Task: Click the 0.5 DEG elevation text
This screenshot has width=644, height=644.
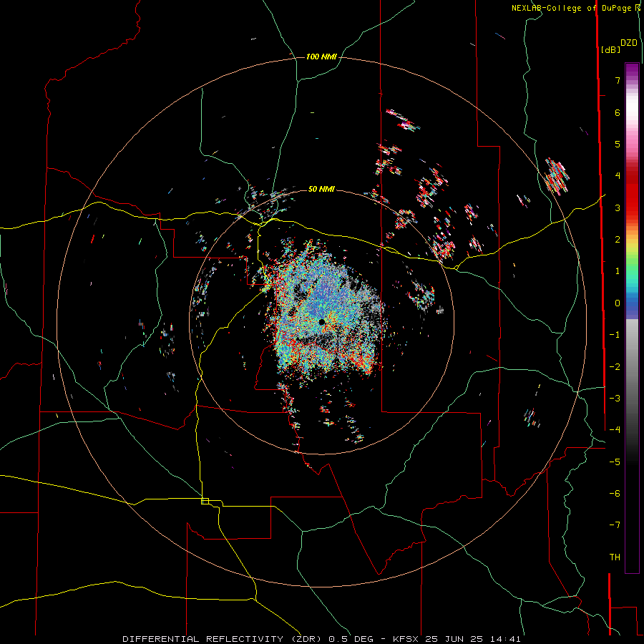Action: [x=351, y=639]
